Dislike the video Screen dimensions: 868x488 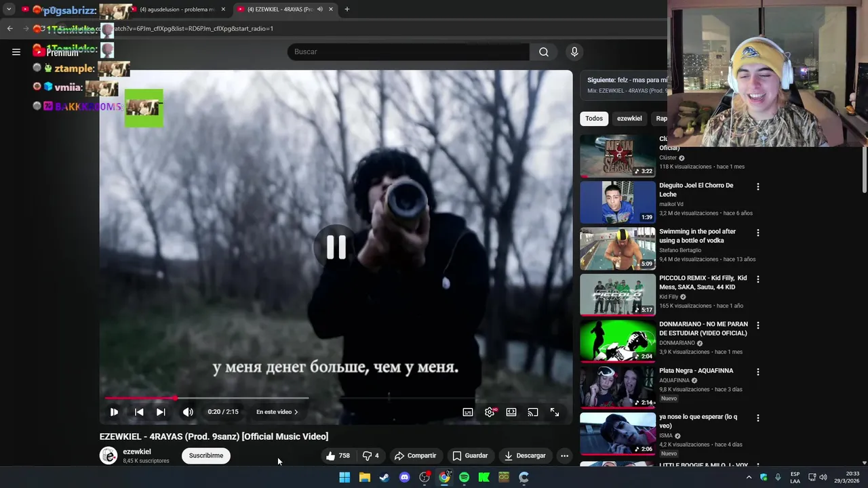[370, 455]
